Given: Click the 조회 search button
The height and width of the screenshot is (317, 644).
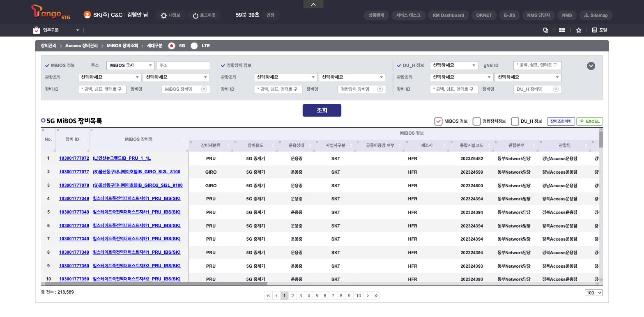Looking at the screenshot, I should click(322, 110).
